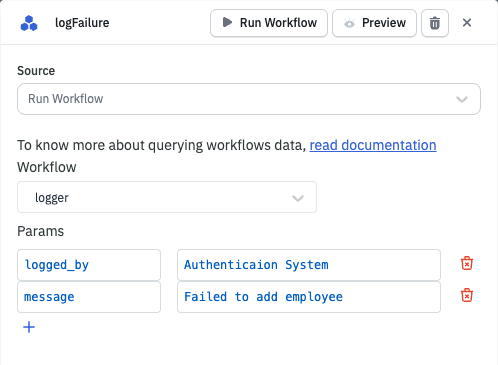Click the message param key field

coord(89,297)
